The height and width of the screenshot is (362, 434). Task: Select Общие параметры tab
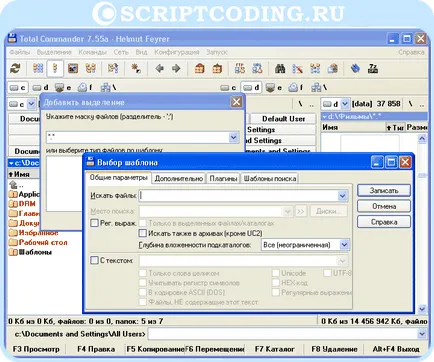[119, 178]
